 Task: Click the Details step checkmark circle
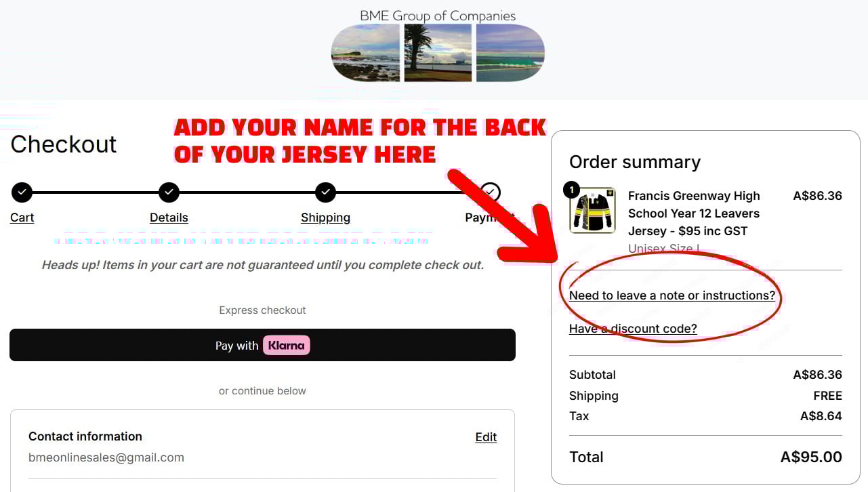coord(169,192)
